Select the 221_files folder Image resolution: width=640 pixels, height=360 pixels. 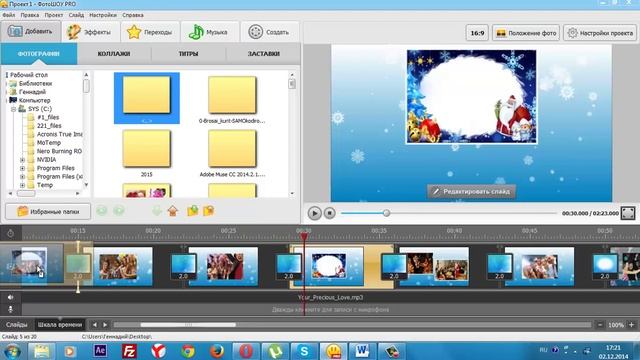click(x=49, y=126)
